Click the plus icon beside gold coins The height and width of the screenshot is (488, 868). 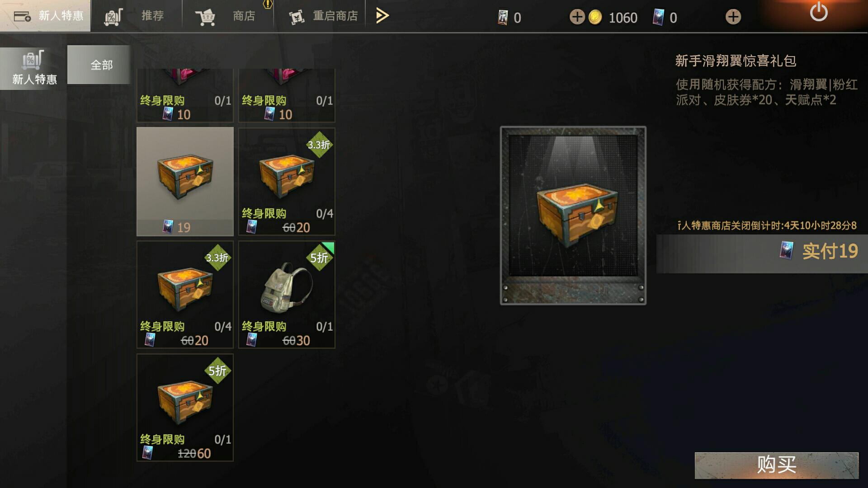577,17
